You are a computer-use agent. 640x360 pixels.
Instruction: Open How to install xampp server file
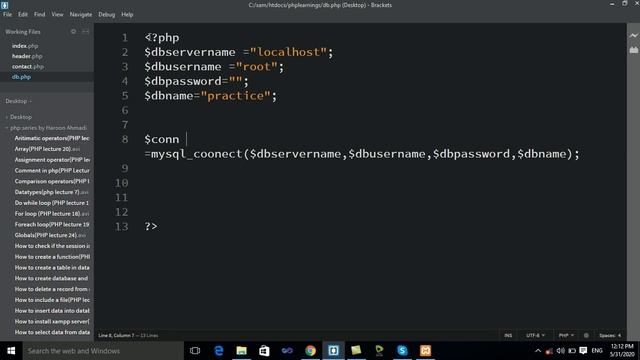click(x=52, y=321)
